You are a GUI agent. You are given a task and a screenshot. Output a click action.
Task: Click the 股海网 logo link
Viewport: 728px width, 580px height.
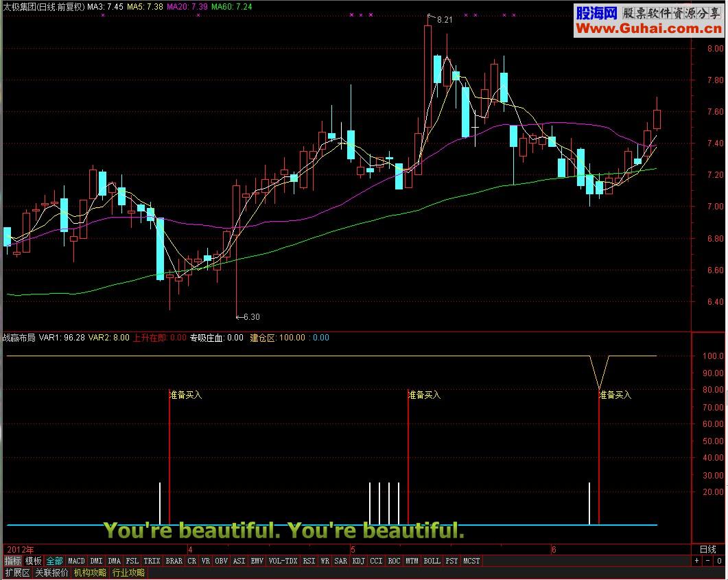click(597, 13)
